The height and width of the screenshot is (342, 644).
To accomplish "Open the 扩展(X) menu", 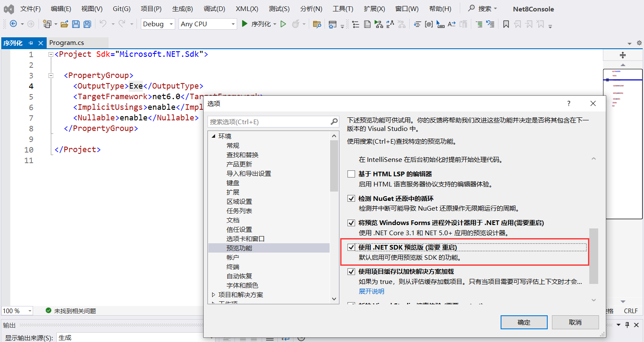I will pos(374,8).
